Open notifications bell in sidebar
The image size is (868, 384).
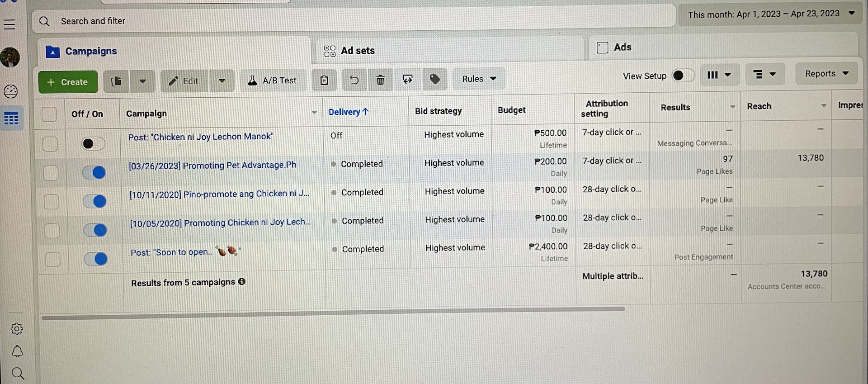17,351
